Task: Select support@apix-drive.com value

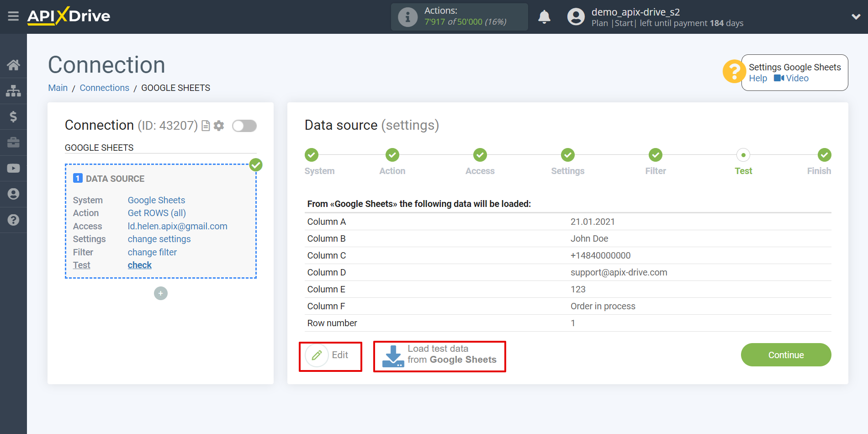Action: pyautogui.click(x=619, y=272)
